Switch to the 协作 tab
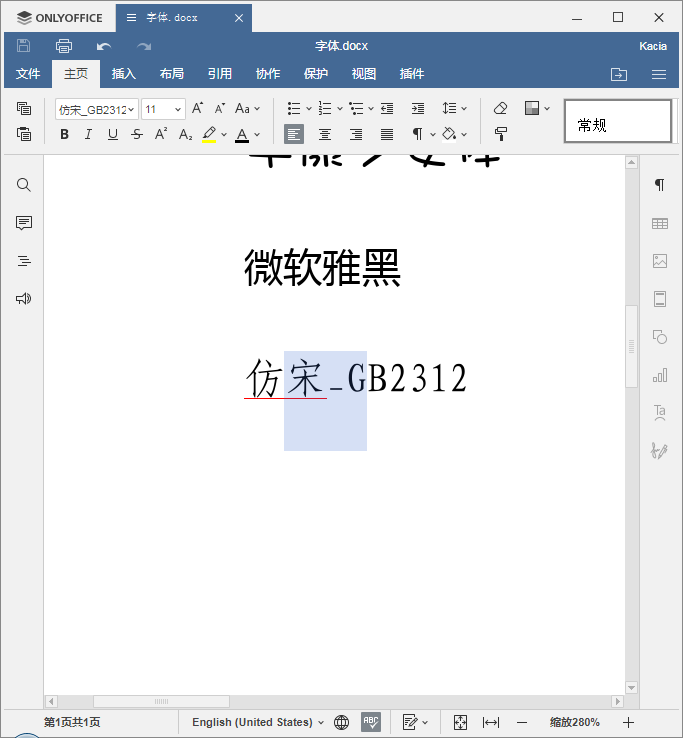 pyautogui.click(x=268, y=74)
